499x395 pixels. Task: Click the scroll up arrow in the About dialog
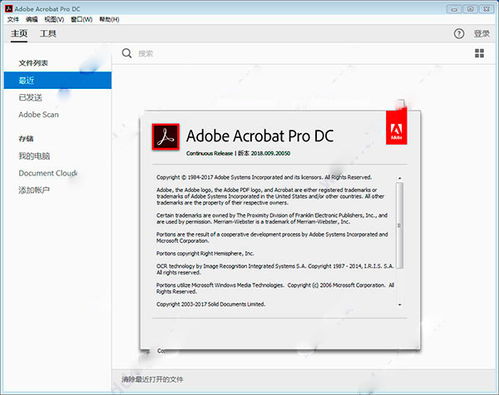click(x=399, y=178)
